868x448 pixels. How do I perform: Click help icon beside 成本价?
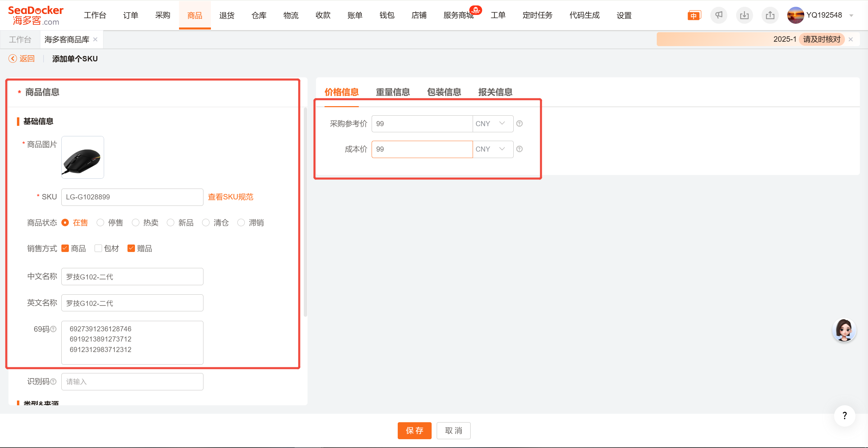[x=519, y=149]
